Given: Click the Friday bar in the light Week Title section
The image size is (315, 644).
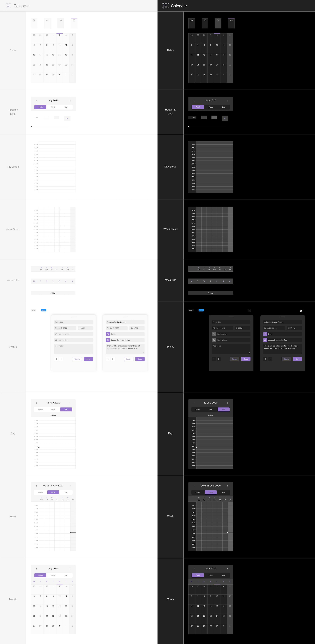Looking at the screenshot, I should [53, 293].
